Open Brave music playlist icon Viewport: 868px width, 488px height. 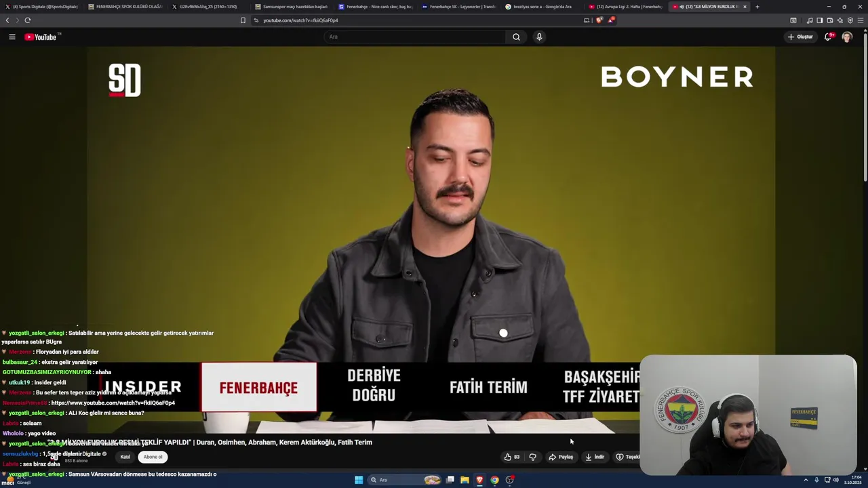(810, 20)
